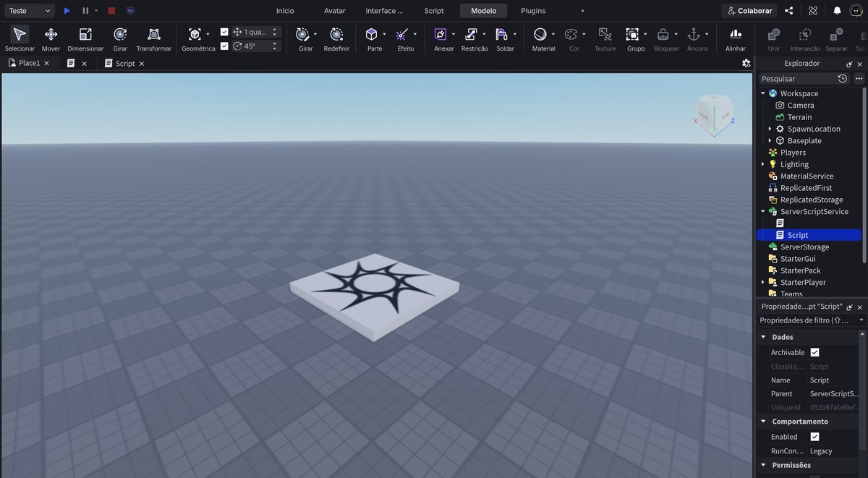Image resolution: width=868 pixels, height=478 pixels.
Task: Click the Colaborar button
Action: 749,11
